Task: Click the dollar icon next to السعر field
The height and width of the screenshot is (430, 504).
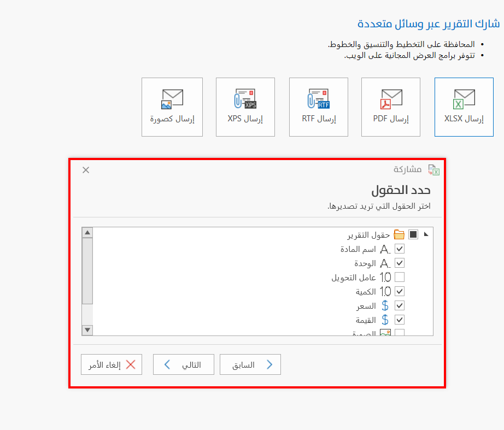Action: click(384, 305)
